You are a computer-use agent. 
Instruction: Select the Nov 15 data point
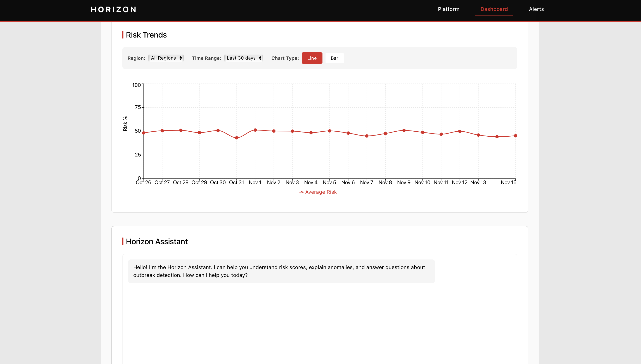coord(515,136)
